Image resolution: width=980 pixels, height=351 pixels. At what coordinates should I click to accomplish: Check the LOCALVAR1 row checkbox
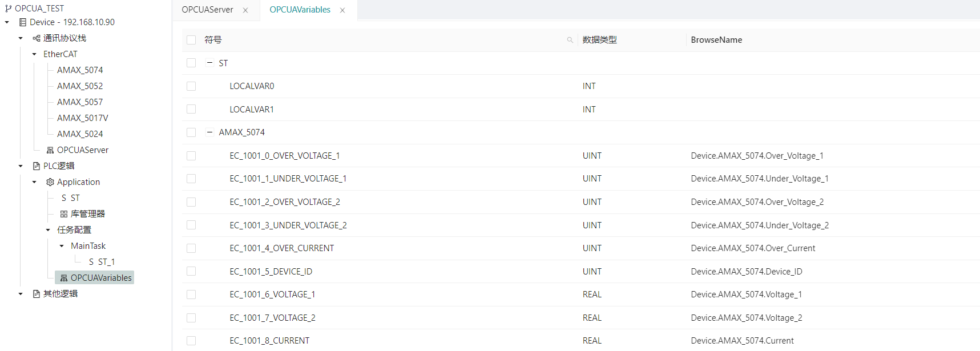[x=191, y=109]
